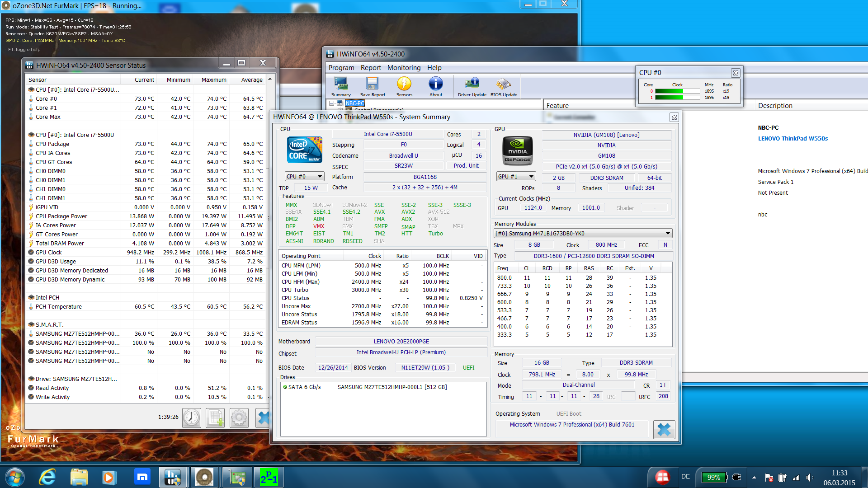Click the LENOVO ThinkPad W550s link

pos(793,139)
